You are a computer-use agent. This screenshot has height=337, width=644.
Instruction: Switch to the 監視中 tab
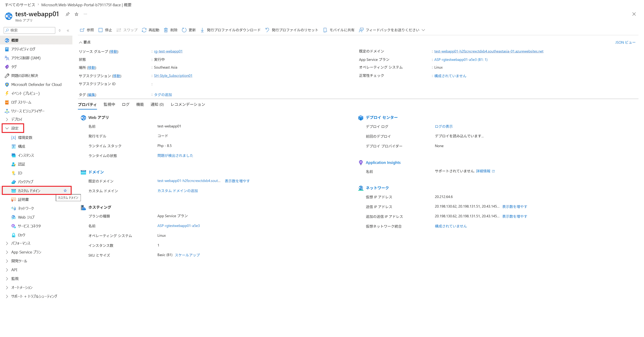click(x=109, y=104)
